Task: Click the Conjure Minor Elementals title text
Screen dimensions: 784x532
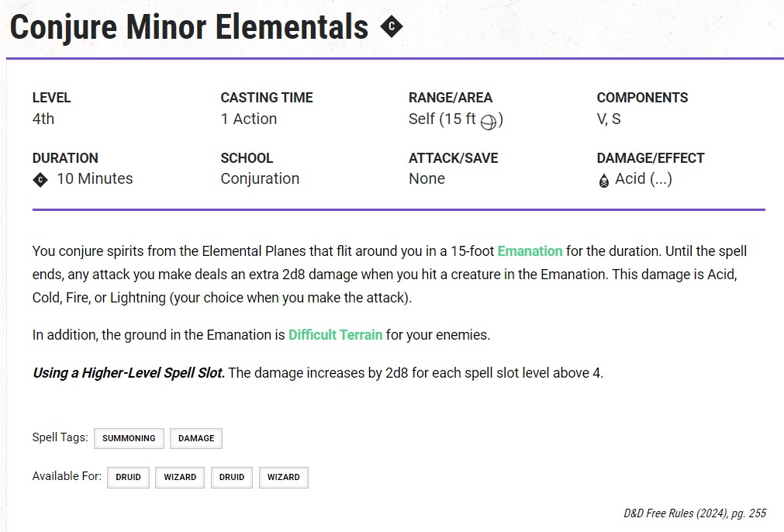Action: (189, 28)
